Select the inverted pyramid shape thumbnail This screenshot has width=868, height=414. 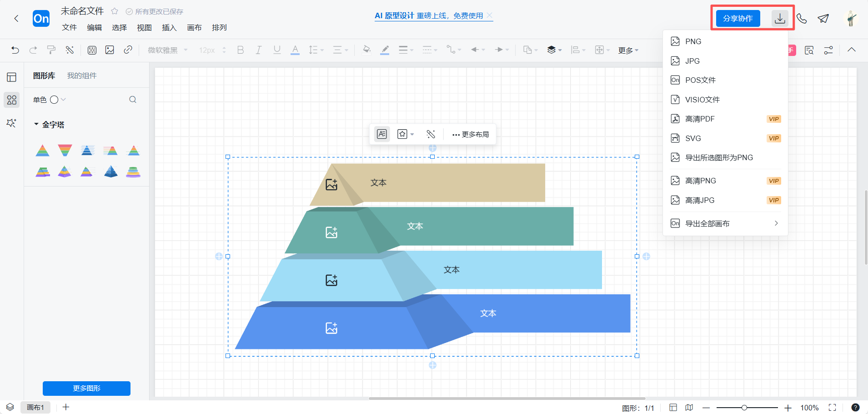(x=65, y=150)
